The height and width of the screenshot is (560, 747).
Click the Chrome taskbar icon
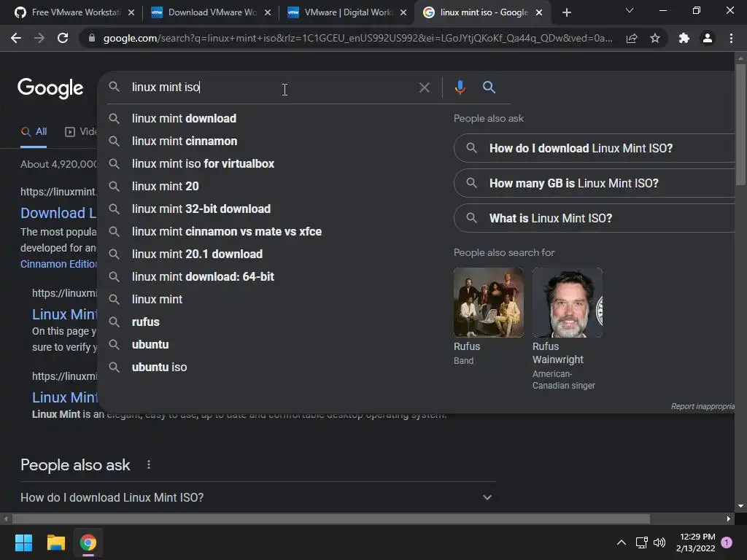pos(88,542)
